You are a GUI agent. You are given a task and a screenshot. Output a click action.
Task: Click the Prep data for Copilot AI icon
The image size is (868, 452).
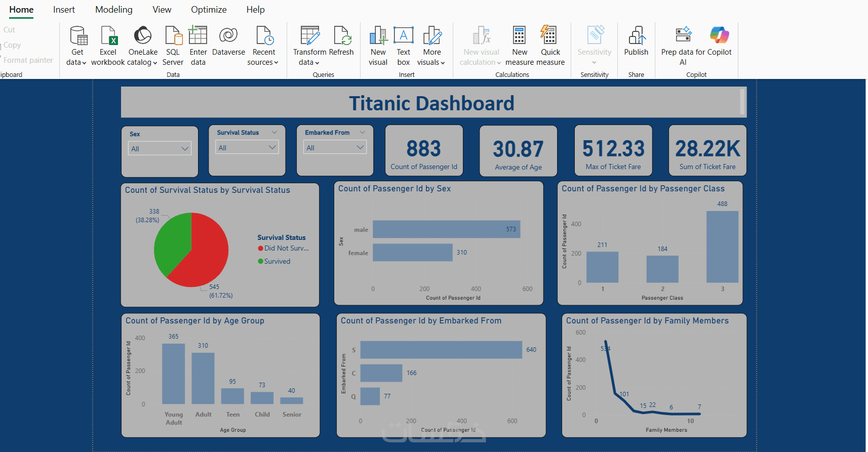point(684,34)
